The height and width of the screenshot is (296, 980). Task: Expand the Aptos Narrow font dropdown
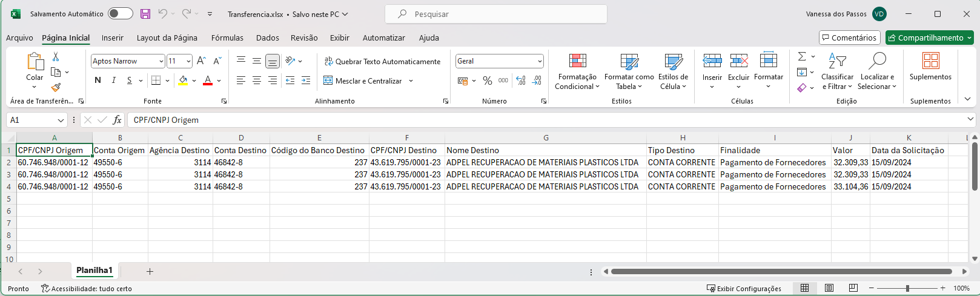(161, 61)
